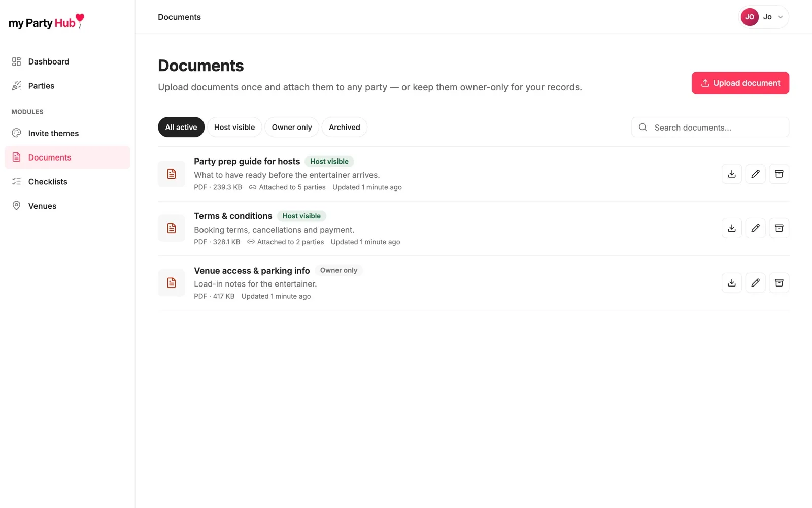Open Terms & conditions title
This screenshot has width=812, height=508.
click(233, 216)
